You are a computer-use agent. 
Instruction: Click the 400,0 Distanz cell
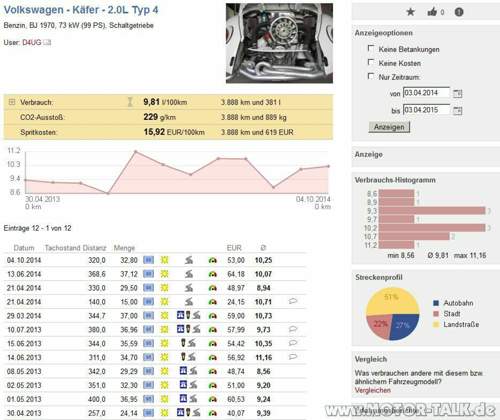[97, 399]
